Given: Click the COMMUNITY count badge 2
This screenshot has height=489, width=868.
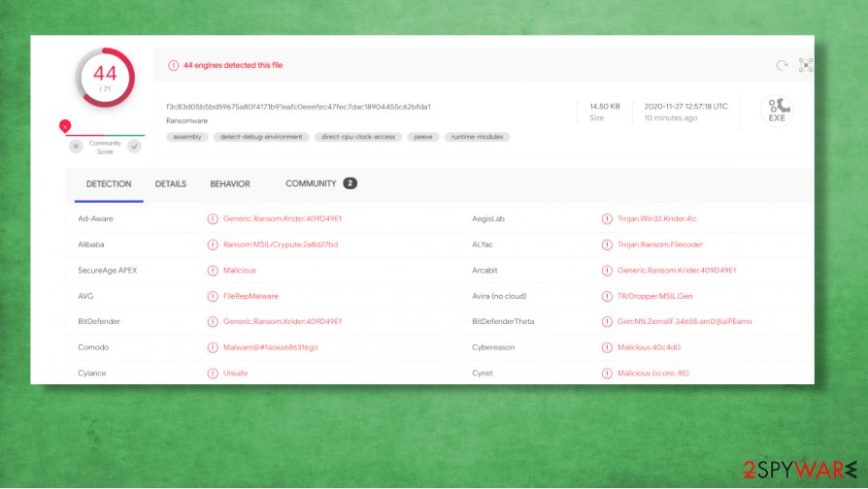Looking at the screenshot, I should point(350,183).
